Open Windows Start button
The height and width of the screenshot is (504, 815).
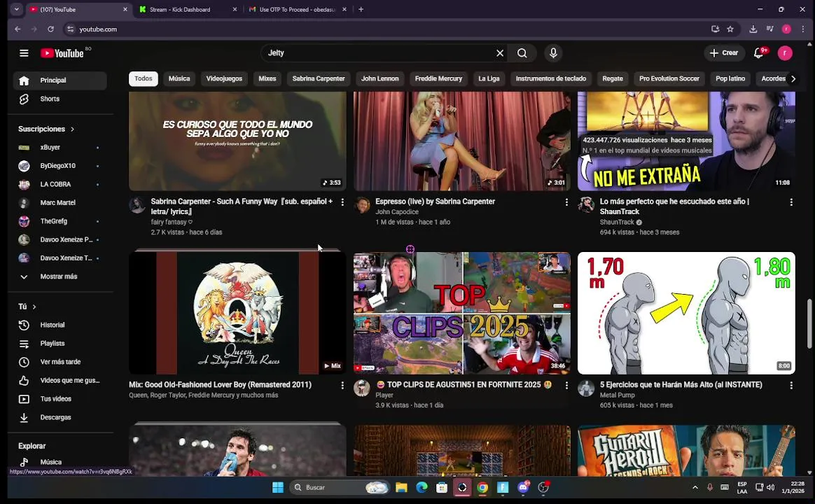(x=278, y=487)
